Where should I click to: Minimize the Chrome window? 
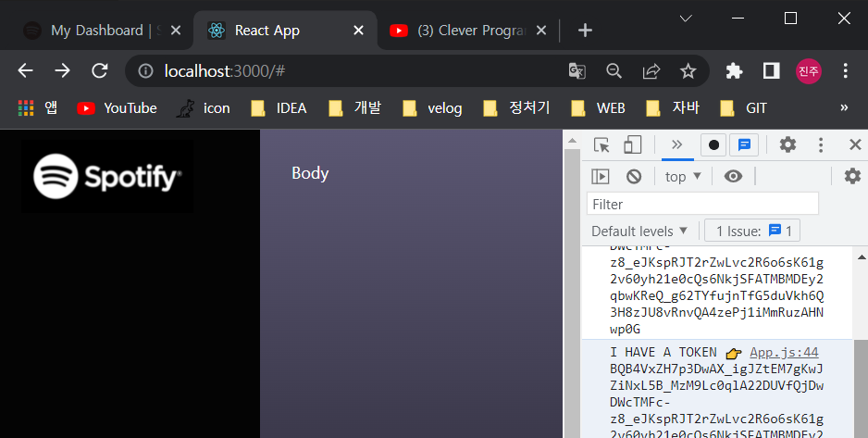[x=738, y=19]
